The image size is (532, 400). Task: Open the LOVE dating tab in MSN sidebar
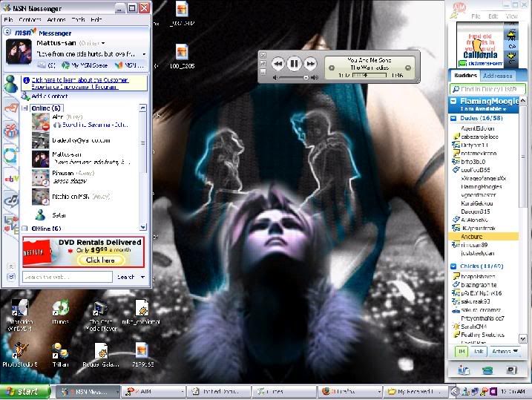[11, 225]
